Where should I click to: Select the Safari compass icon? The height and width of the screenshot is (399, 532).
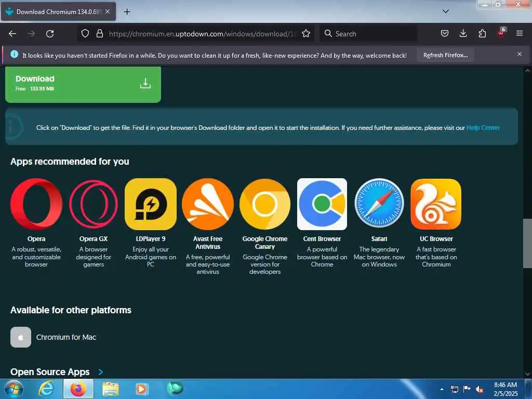point(379,203)
